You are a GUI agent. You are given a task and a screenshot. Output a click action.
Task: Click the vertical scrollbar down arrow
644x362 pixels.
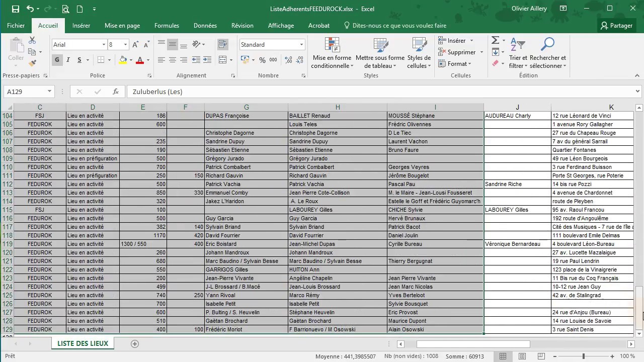tap(639, 333)
